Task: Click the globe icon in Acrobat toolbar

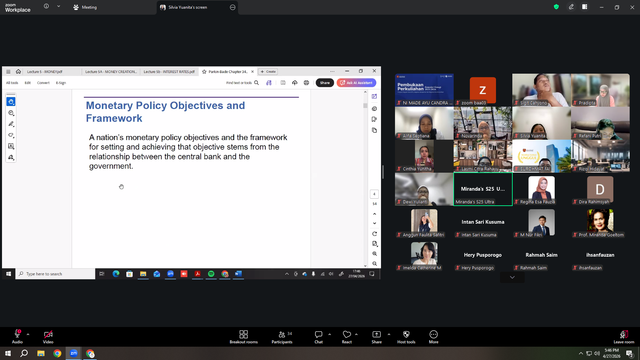Action: tap(307, 83)
